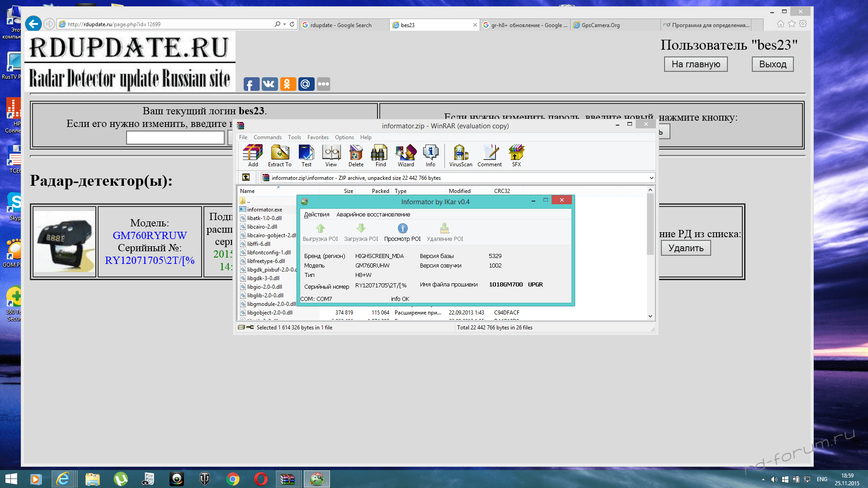
Task: Select libcairo-2.dll in archive list
Action: [x=262, y=227]
